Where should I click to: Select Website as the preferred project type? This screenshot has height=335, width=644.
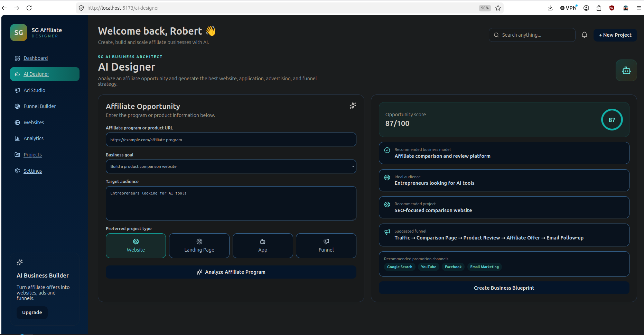point(136,246)
